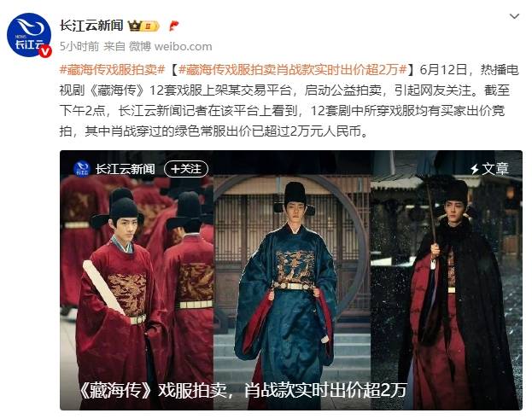This screenshot has width=532, height=419.
Task: Click the red verified V badge
Action: [x=45, y=51]
